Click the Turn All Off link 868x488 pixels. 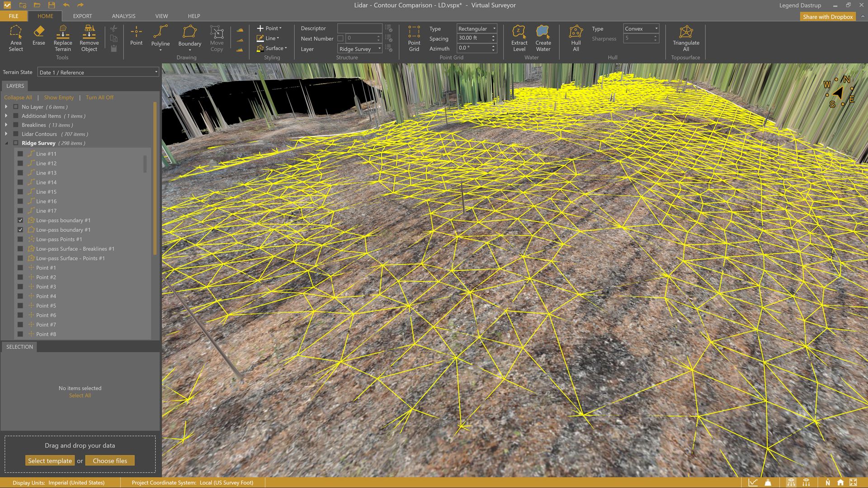(99, 98)
